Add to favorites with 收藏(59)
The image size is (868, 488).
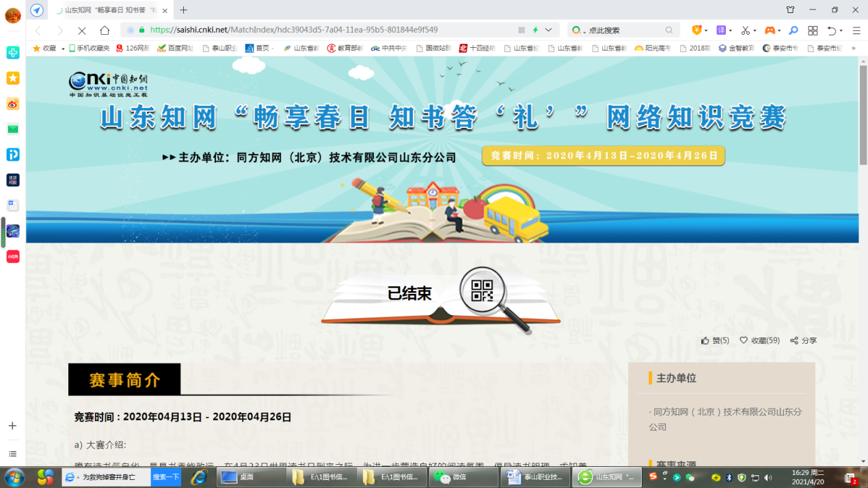(x=759, y=340)
